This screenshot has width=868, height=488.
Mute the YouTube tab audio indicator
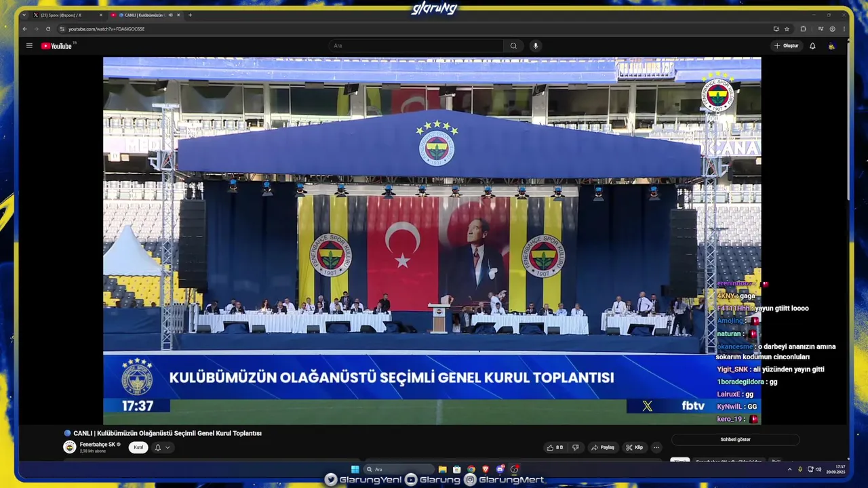pyautogui.click(x=170, y=15)
